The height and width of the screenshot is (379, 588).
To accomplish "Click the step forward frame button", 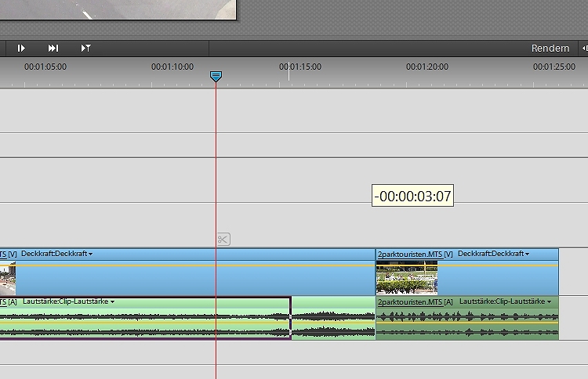I will click(21, 49).
